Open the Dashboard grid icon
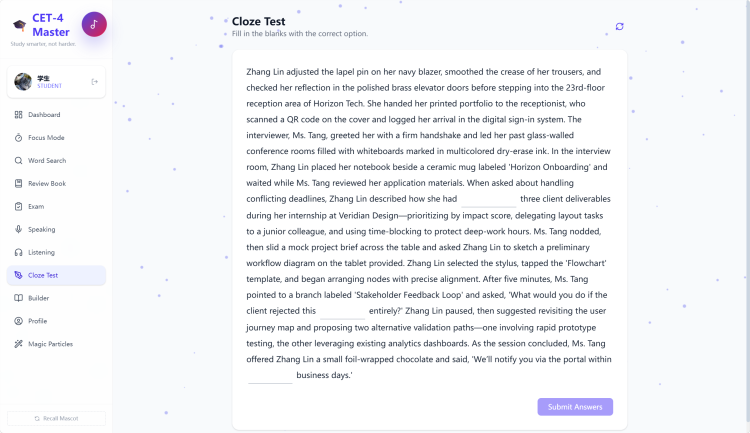This screenshot has height=433, width=750. coord(19,115)
